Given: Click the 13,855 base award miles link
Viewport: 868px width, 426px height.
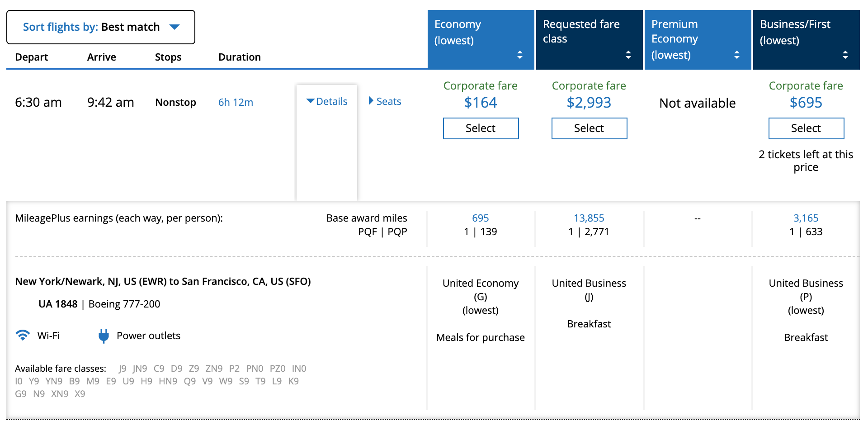Looking at the screenshot, I should pyautogui.click(x=589, y=218).
